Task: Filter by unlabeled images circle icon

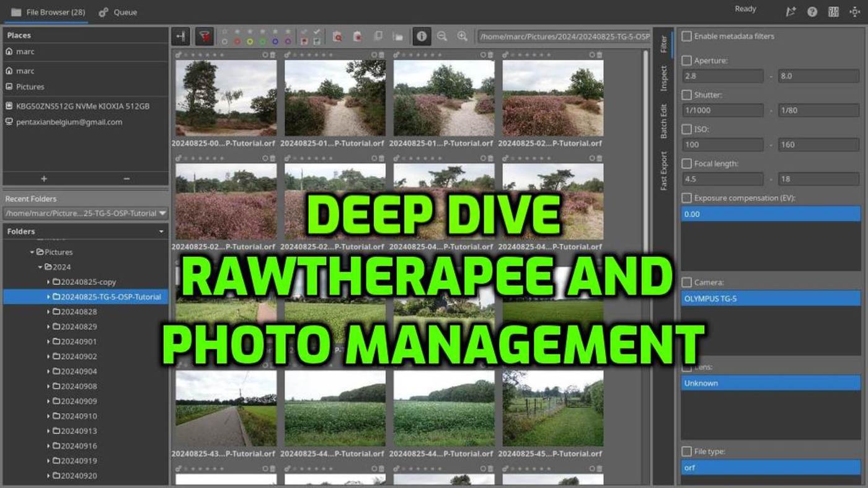Action: click(224, 42)
